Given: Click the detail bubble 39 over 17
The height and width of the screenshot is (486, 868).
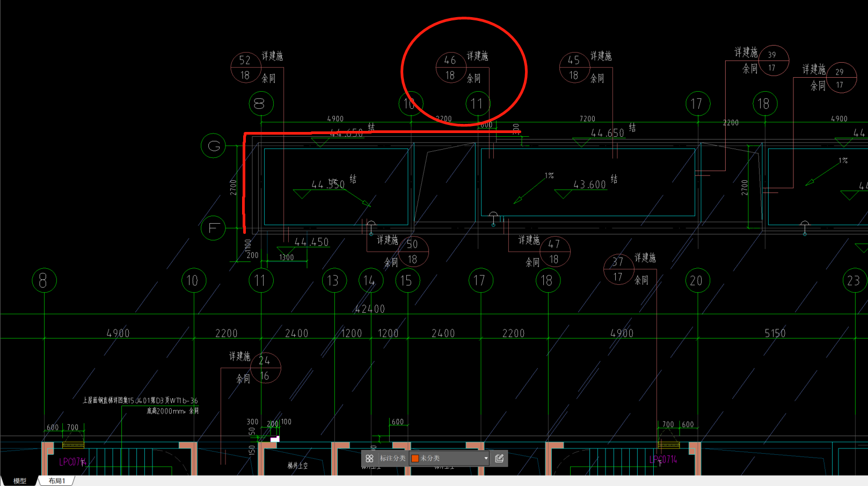Looking at the screenshot, I should click(x=773, y=61).
